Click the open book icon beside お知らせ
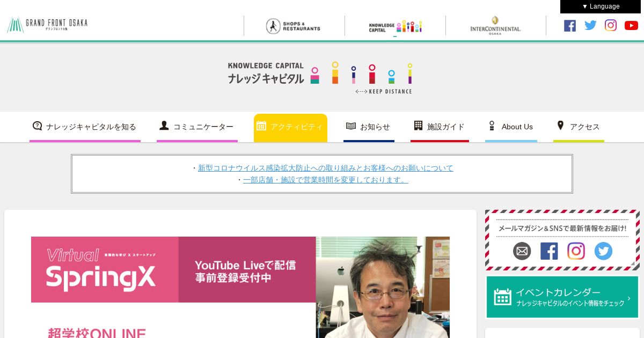Screen dimensions: 644x338 [351, 126]
